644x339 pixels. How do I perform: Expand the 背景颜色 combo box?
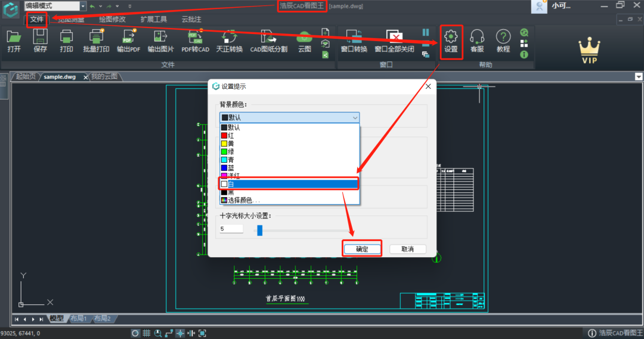click(x=289, y=118)
